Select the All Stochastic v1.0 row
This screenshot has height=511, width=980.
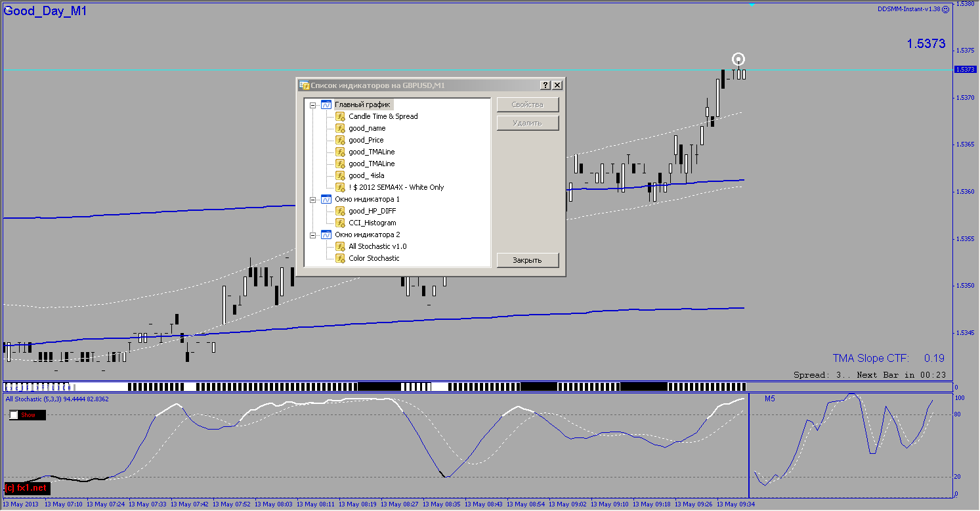(x=377, y=246)
